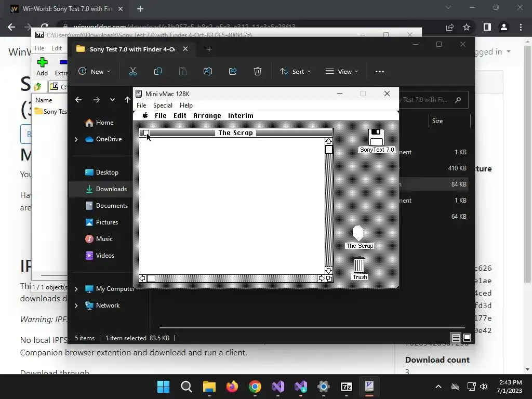Show hidden system tray icons

438,387
